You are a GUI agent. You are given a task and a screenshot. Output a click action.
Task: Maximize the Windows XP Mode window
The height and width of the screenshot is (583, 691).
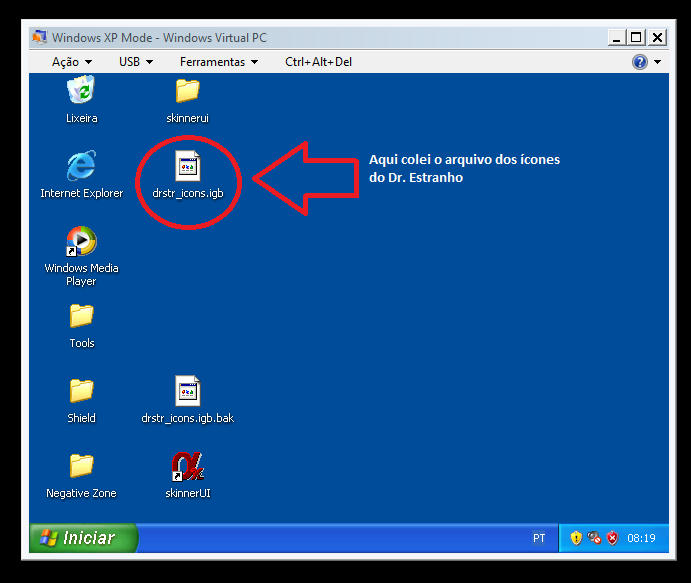click(x=636, y=37)
